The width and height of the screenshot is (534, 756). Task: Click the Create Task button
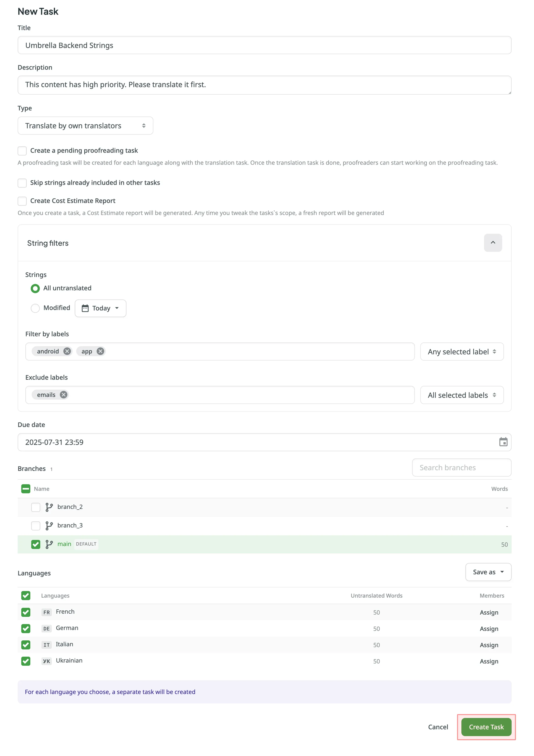point(486,727)
